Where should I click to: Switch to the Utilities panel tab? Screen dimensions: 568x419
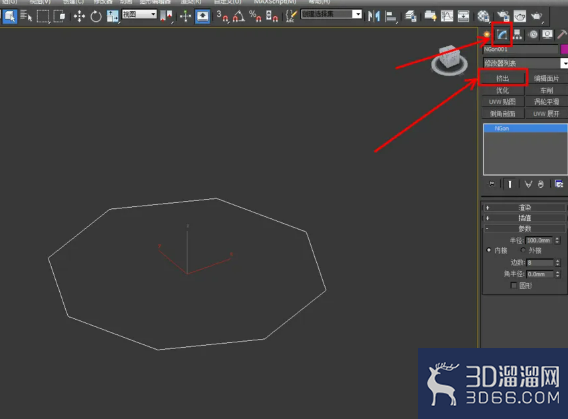(x=562, y=34)
